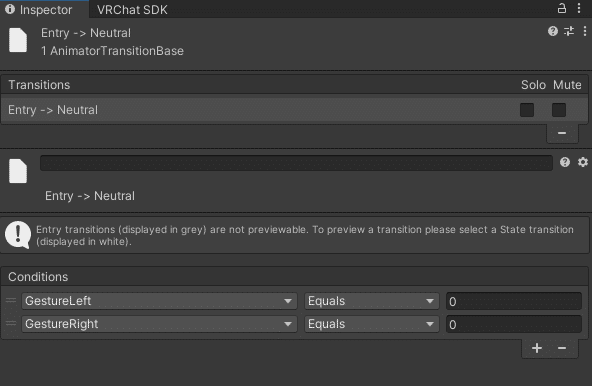Screen dimensions: 592x386
Task: Click the GestureLeft value input field
Action: click(513, 301)
